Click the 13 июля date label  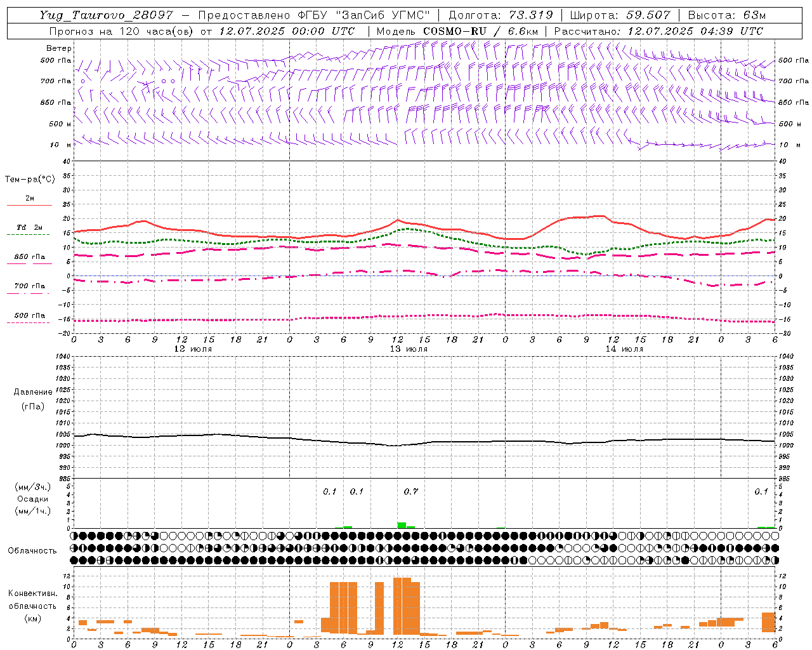(409, 349)
